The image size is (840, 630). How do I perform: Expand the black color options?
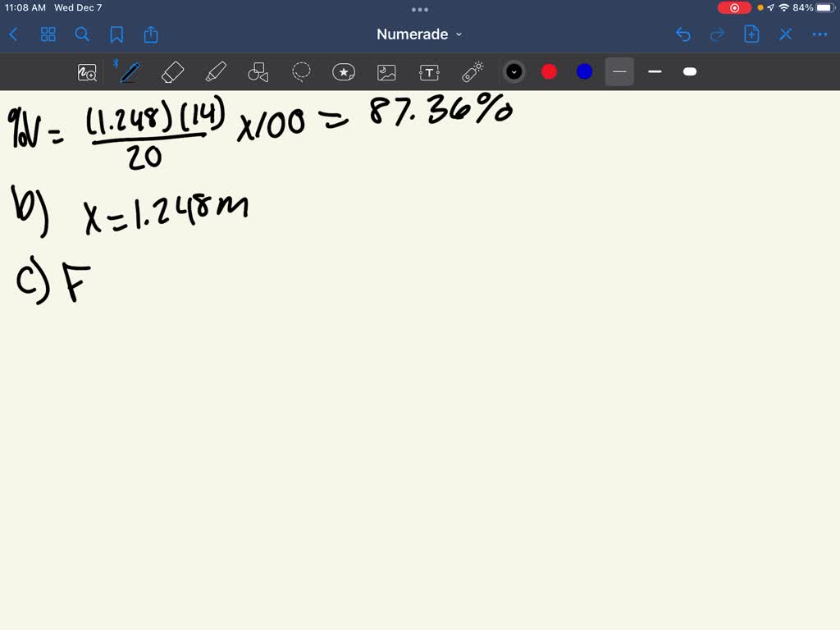514,72
